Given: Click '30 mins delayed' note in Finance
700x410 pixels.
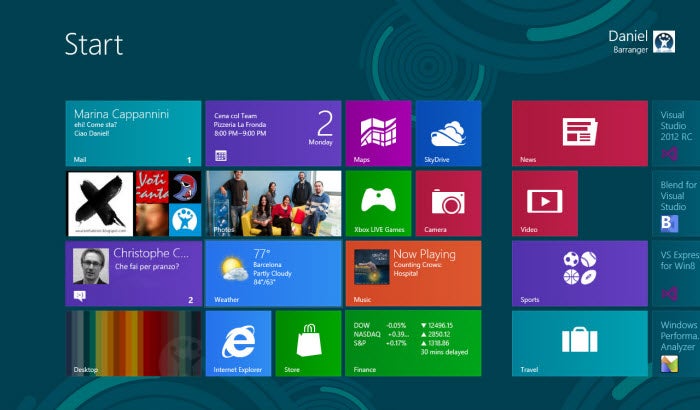Looking at the screenshot, I should (x=444, y=352).
